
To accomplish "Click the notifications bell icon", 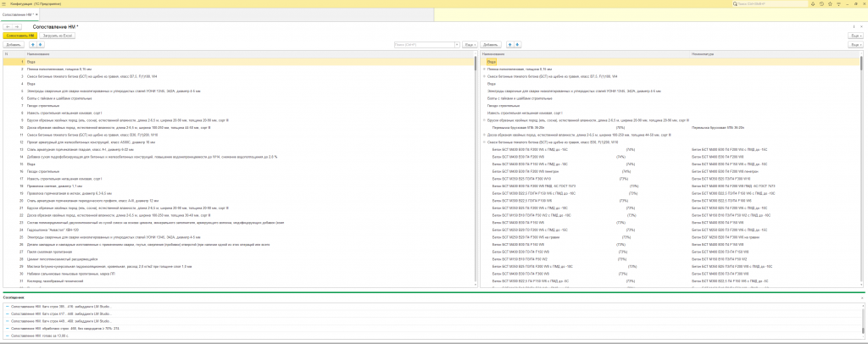I will [814, 3].
